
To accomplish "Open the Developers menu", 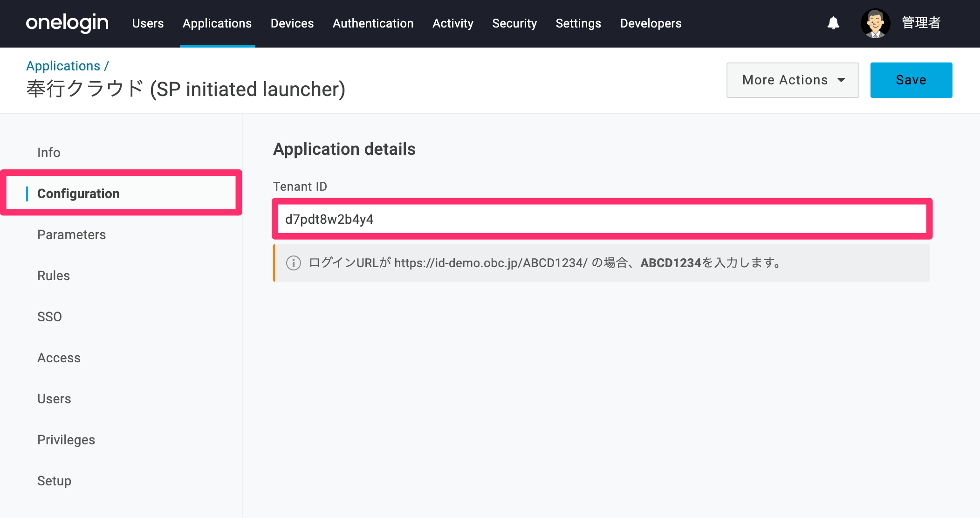I will click(651, 23).
